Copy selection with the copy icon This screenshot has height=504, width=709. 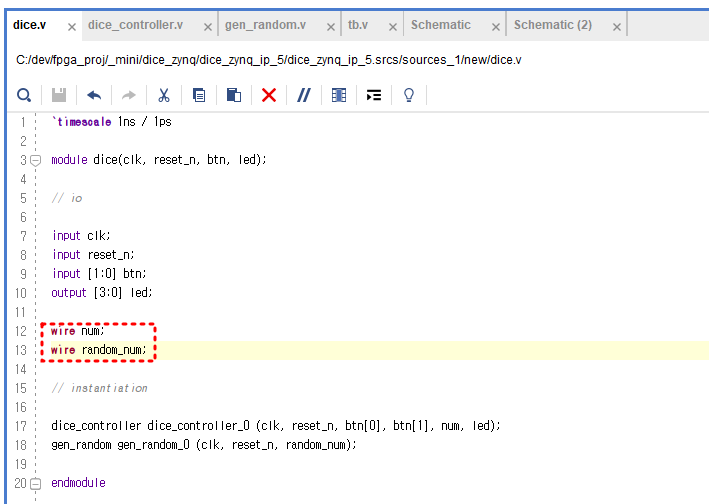(199, 95)
